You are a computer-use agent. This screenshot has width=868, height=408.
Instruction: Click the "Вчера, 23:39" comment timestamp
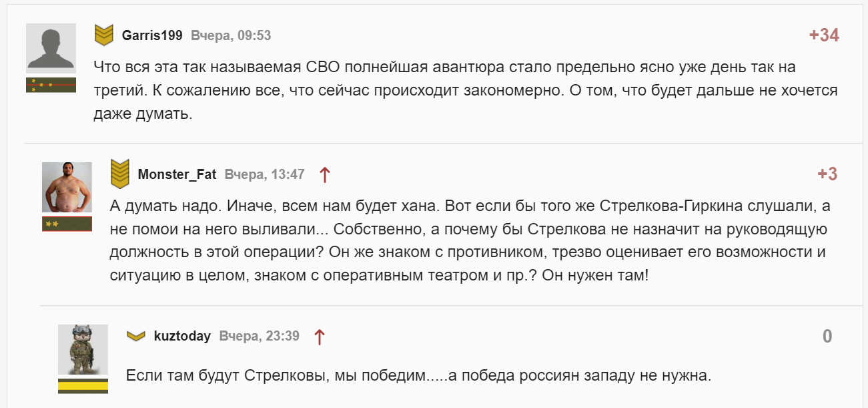pos(259,336)
